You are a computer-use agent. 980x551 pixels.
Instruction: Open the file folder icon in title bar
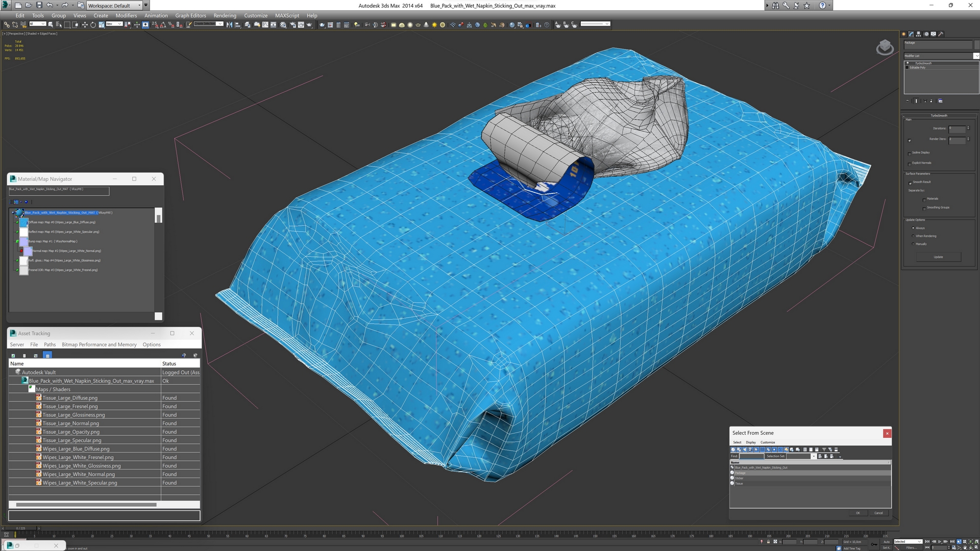29,5
